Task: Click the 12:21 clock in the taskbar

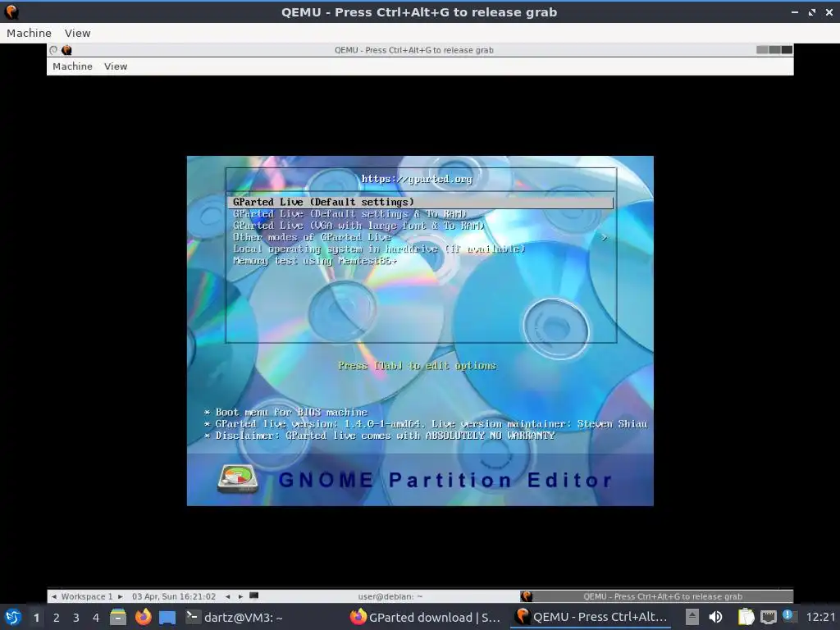Action: point(820,617)
